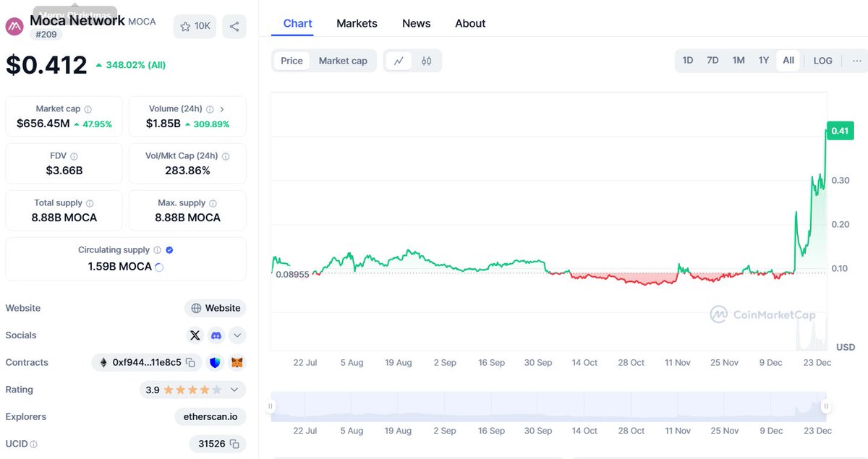Open etherscan.io explorer link
Screen dimensions: 868x459
pyautogui.click(x=210, y=417)
